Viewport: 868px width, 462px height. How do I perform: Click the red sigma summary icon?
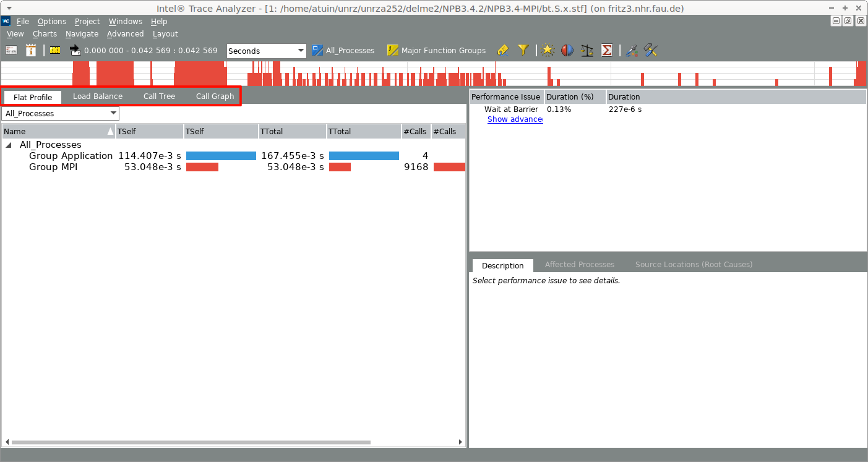607,50
